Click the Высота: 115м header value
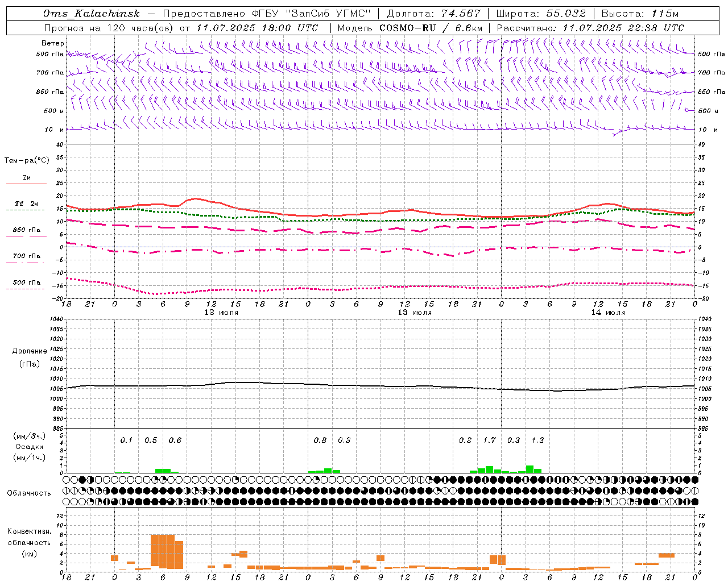Viewport: 728px width, 582px height. click(x=640, y=14)
